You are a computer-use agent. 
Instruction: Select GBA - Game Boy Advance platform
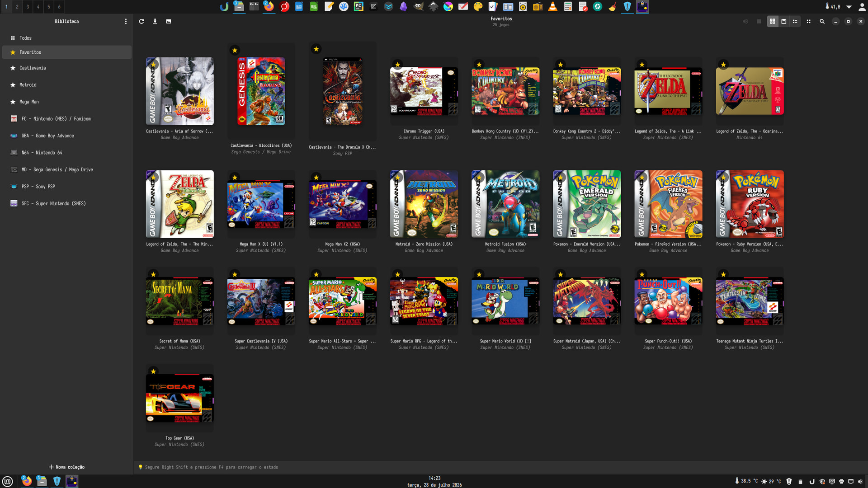67,136
